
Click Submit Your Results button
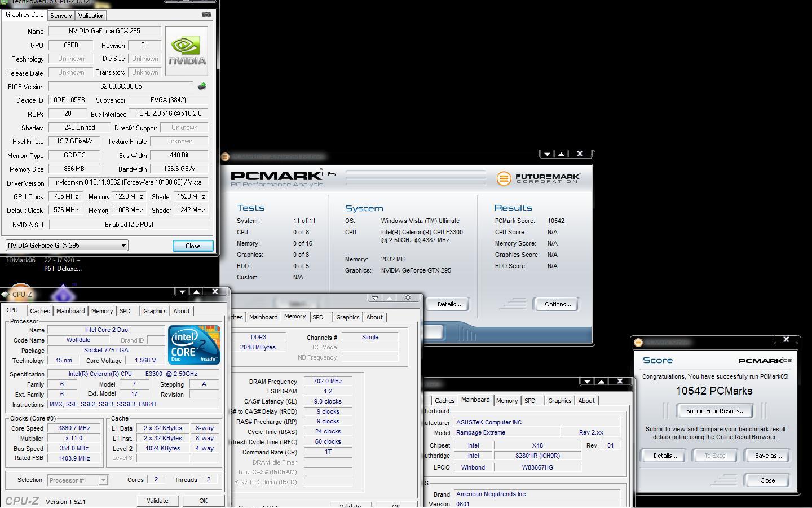tap(715, 411)
